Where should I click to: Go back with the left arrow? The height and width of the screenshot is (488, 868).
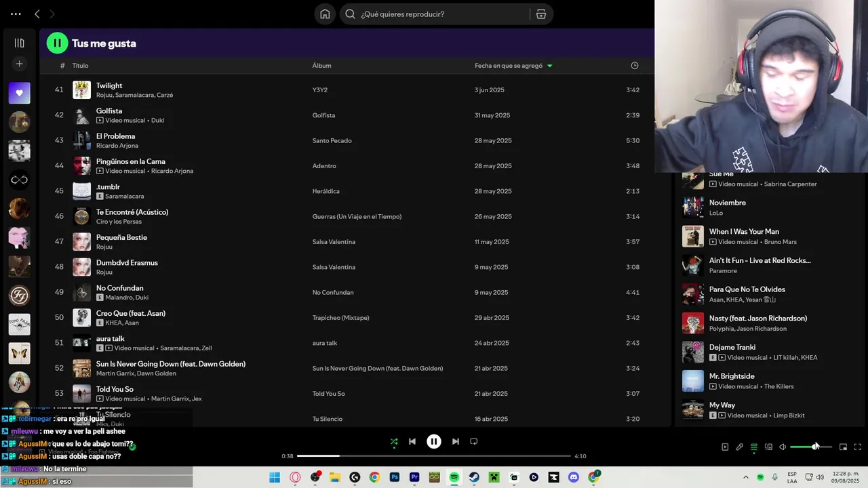point(37,14)
